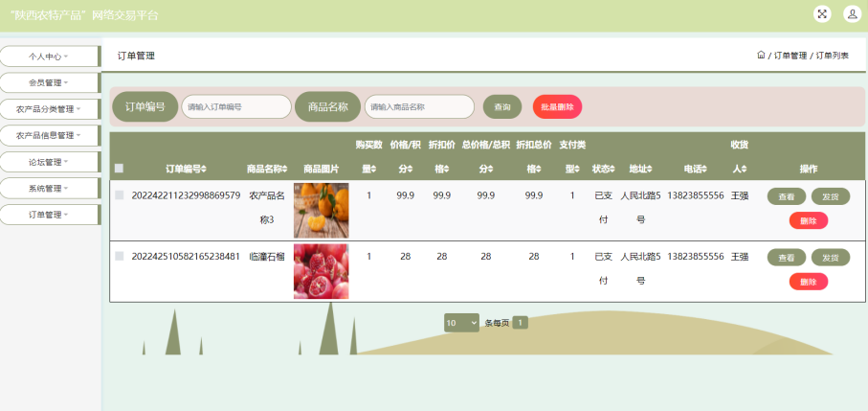Click the home icon in breadcrumb

tap(761, 55)
